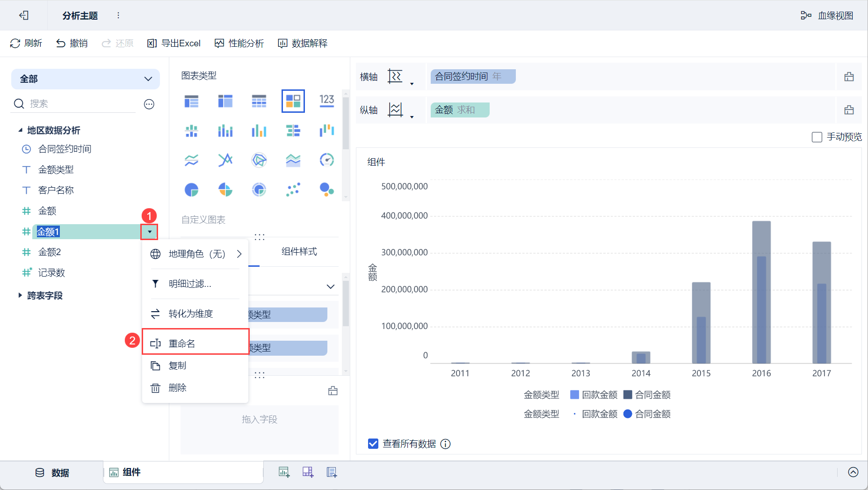Uncheck the 查看所有数据 checkbox
Image resolution: width=868 pixels, height=490 pixels.
(x=373, y=444)
